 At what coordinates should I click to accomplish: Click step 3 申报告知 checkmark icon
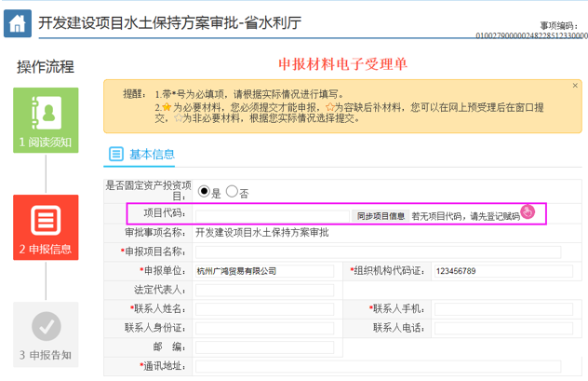[46, 326]
